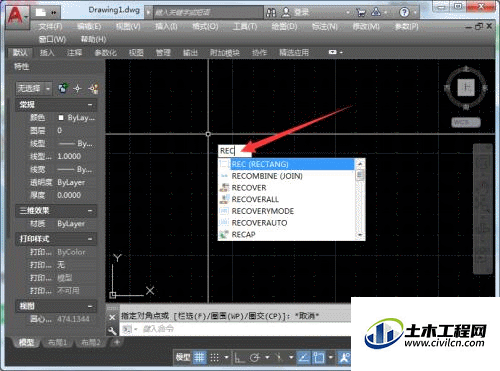
Task: Click the 厚度 value 0.0000
Action: click(x=69, y=195)
